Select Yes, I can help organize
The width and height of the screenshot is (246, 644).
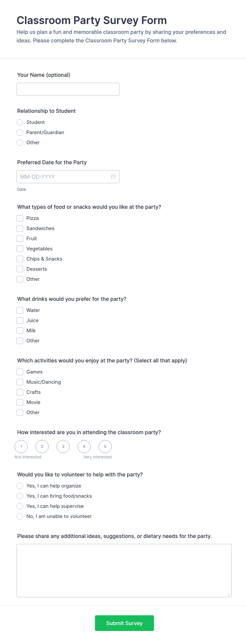(20, 486)
